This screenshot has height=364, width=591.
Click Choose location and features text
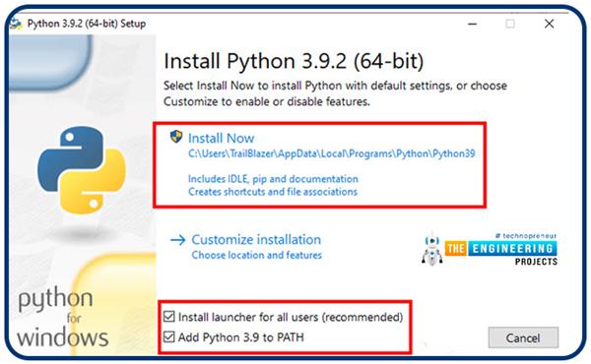257,255
